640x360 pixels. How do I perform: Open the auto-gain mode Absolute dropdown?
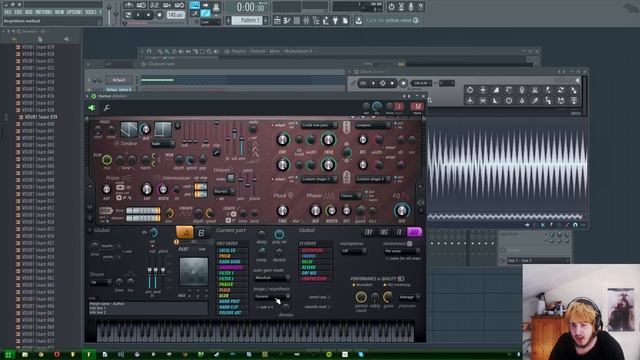tap(272, 278)
